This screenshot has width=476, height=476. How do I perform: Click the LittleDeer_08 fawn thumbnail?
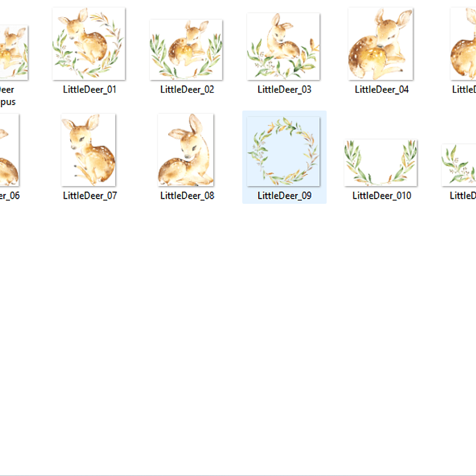(186, 150)
